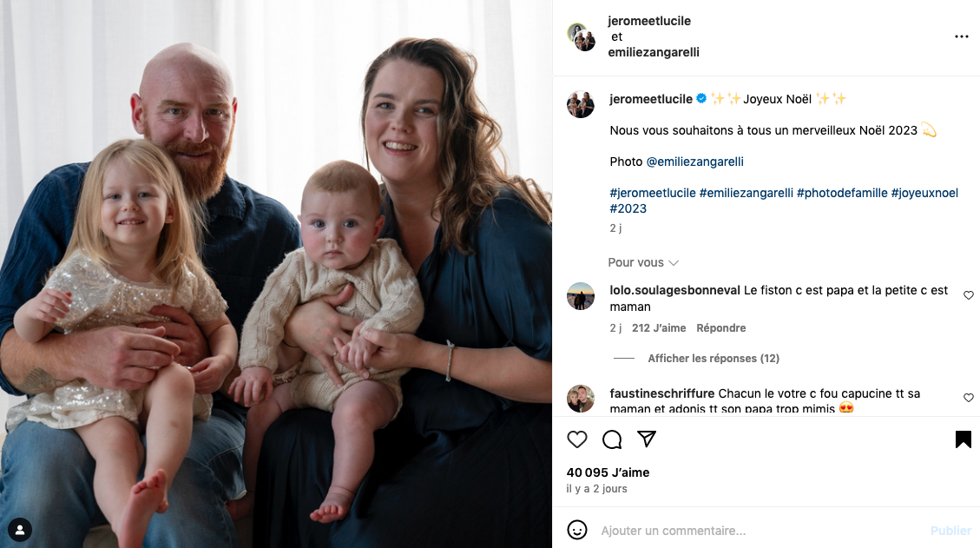Open the #photodefamille hashtag
The image size is (980, 548).
(x=842, y=193)
